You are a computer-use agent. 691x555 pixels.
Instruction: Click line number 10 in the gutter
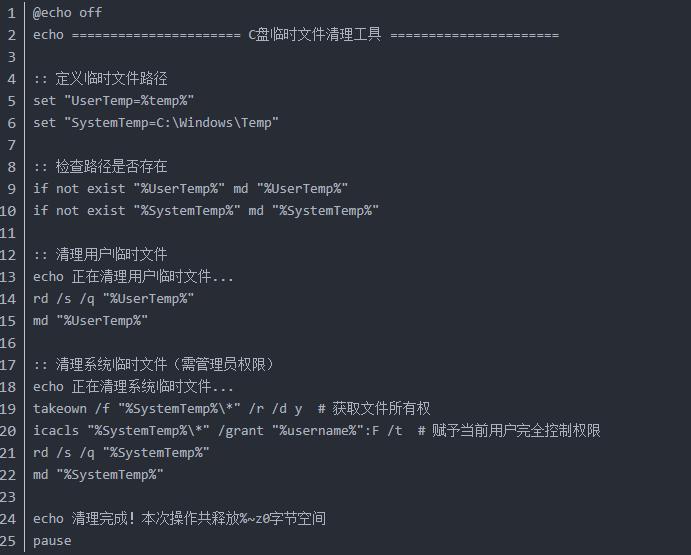point(9,211)
